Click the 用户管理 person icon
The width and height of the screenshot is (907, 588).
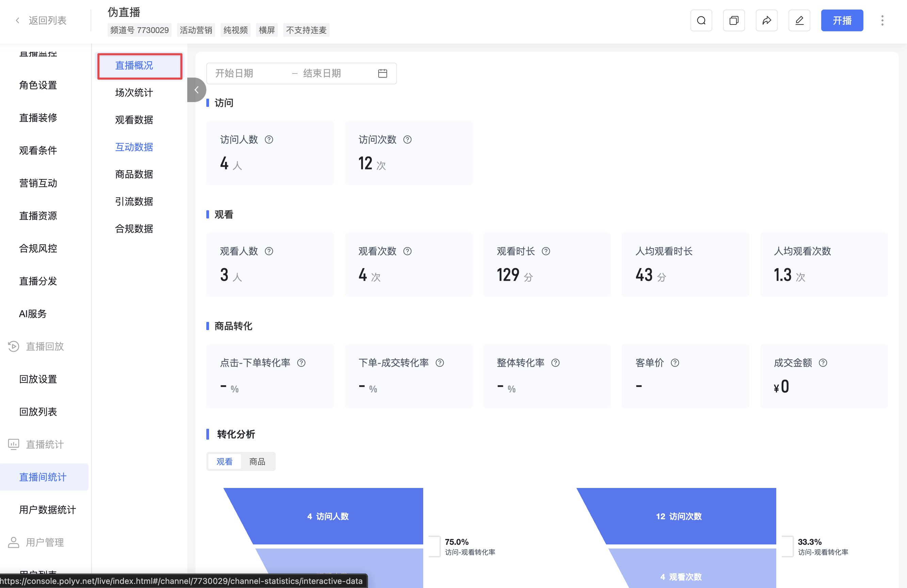tap(14, 542)
